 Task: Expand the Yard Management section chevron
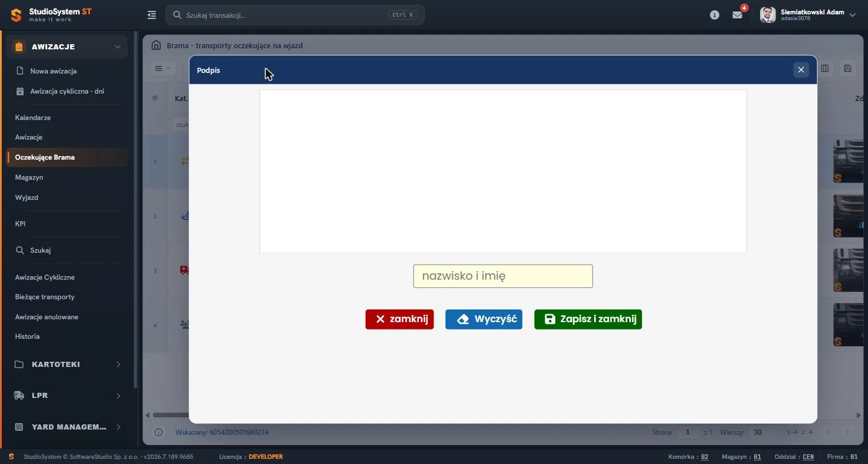[118, 427]
